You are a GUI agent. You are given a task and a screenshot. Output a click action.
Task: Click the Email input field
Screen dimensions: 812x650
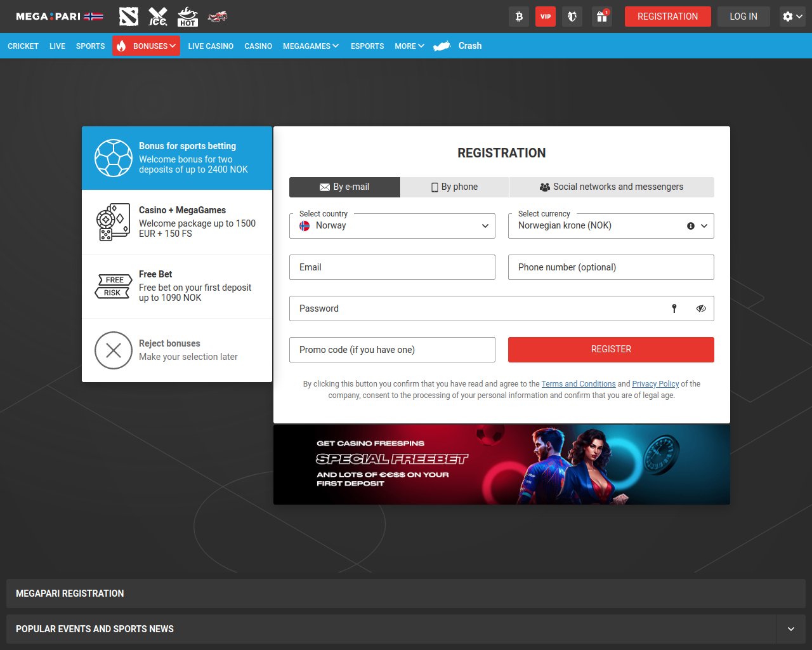(x=392, y=267)
